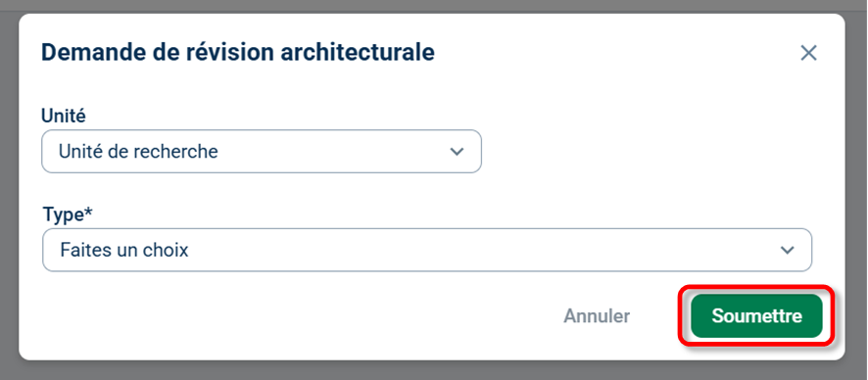Click the down arrow next to Unité de recherche
Viewport: 868px width, 380px height.
[457, 152]
